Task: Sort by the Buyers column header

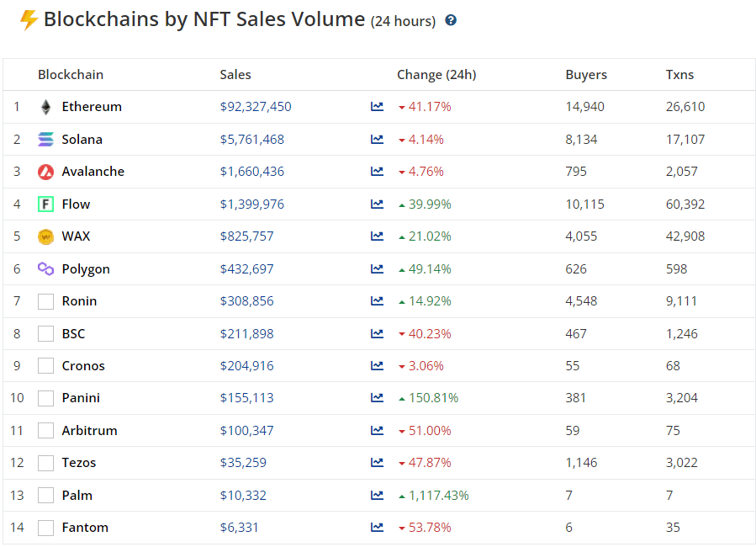Action: point(586,75)
